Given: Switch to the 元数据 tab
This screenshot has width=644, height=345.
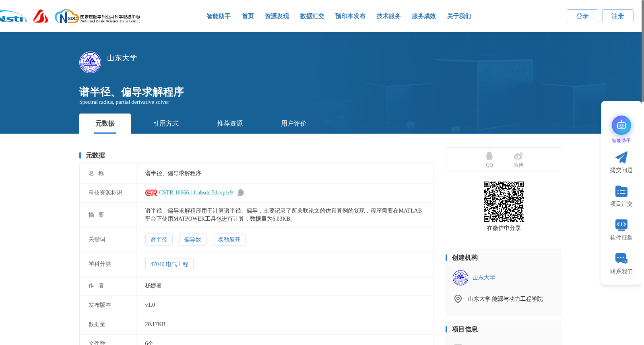Looking at the screenshot, I should click(x=105, y=124).
